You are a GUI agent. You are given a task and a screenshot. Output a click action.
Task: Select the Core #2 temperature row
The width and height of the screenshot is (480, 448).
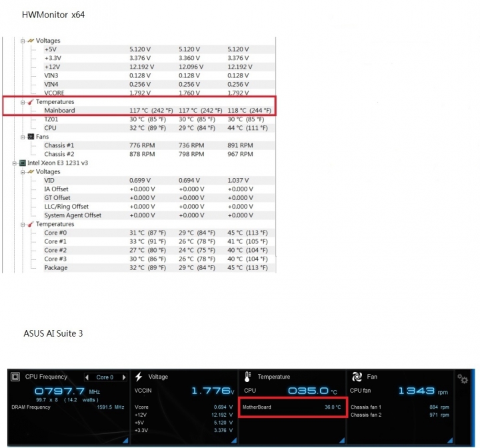pos(159,250)
